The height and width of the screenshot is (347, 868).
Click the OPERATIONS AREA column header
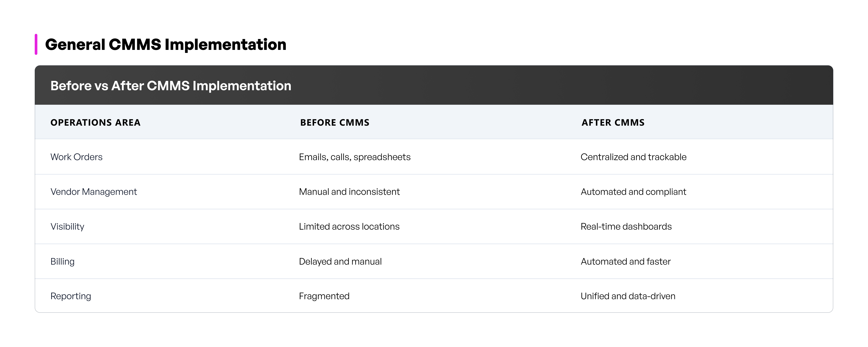(x=95, y=123)
